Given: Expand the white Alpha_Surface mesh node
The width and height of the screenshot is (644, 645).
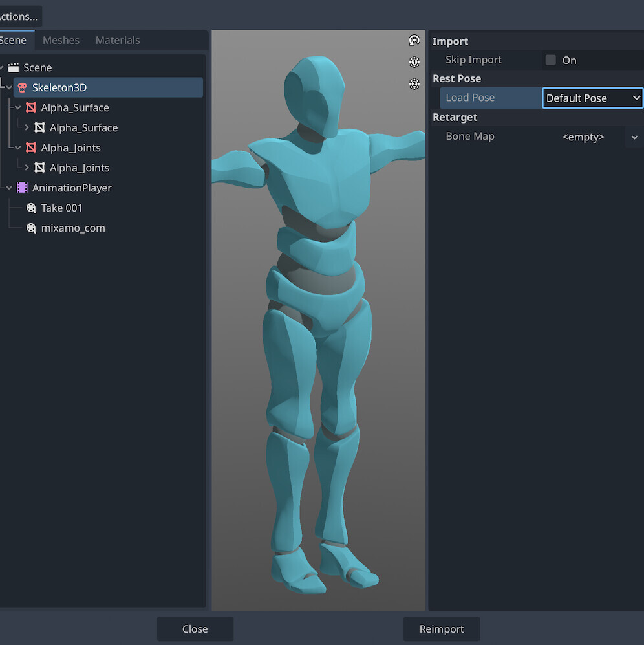Looking at the screenshot, I should point(27,127).
